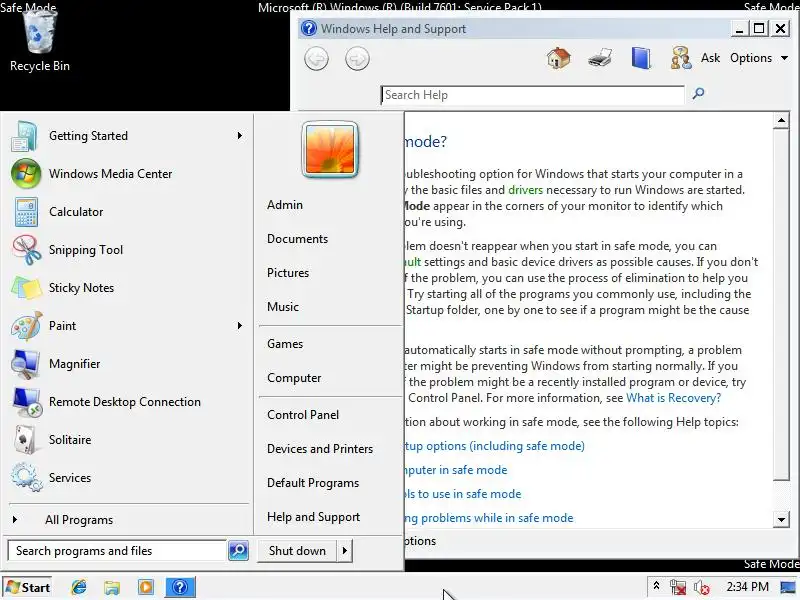The image size is (800, 600).
Task: Launch Magnifier
Action: 128,364
